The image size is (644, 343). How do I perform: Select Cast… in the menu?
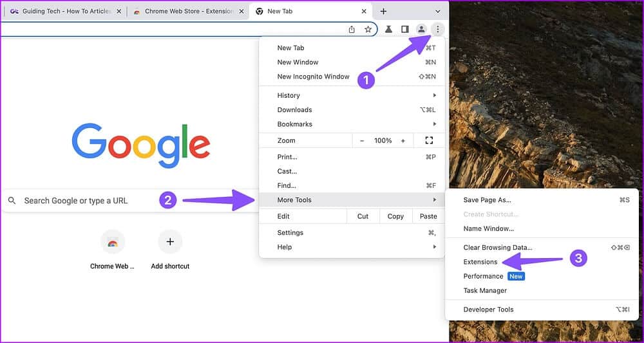352,171
